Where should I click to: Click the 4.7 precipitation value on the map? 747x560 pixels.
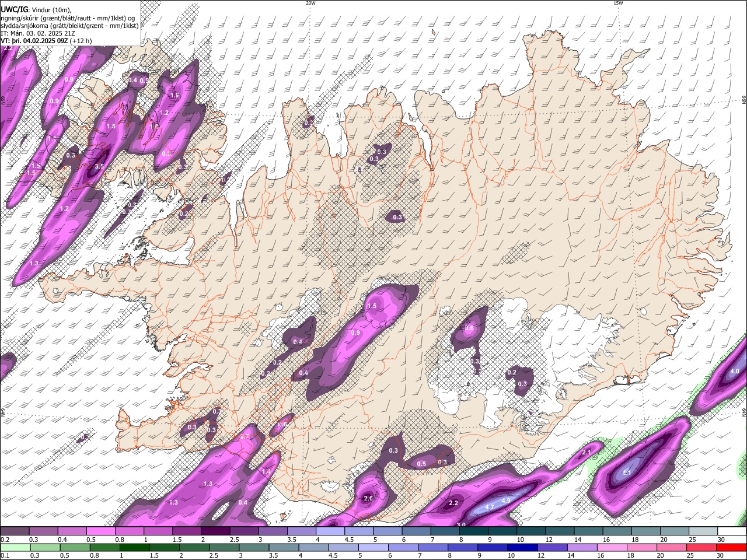[490, 507]
